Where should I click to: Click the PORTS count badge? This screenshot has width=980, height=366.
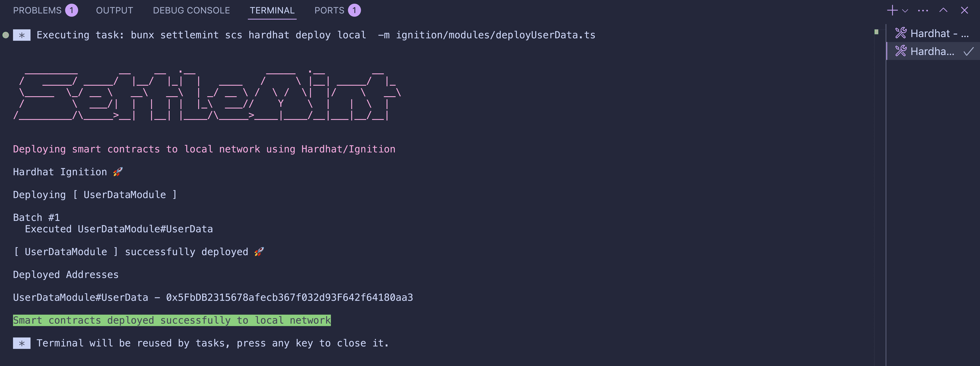[x=354, y=10]
